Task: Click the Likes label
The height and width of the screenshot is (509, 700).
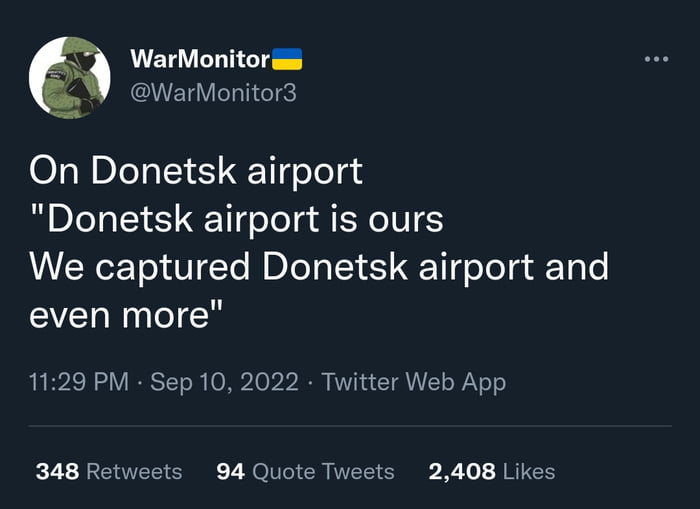Action: 529,471
